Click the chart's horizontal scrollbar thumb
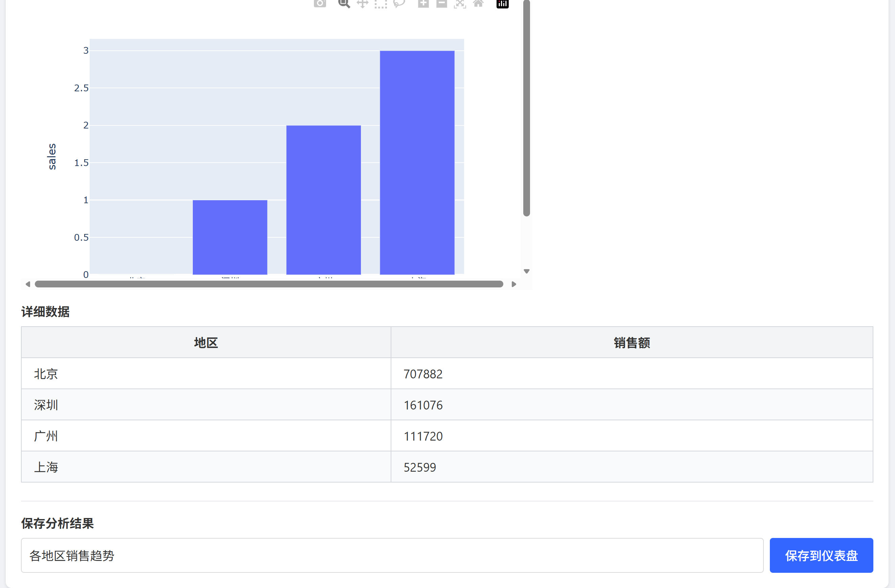895x588 pixels. click(269, 284)
